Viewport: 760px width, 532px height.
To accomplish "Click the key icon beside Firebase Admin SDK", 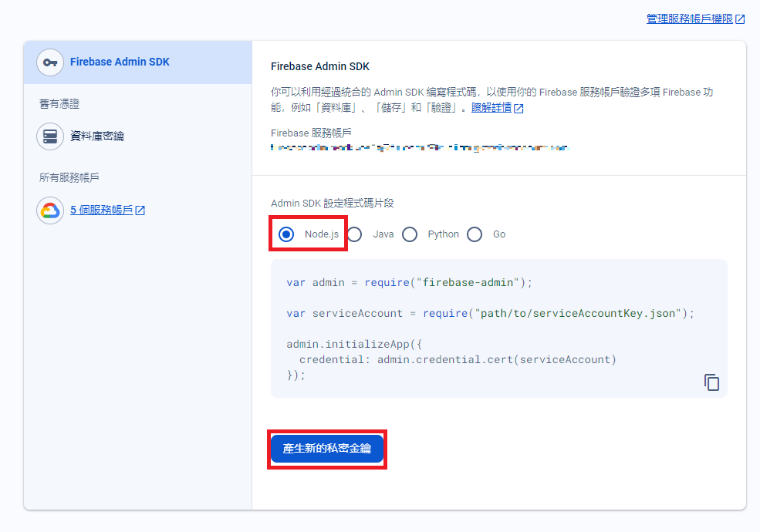I will pos(50,62).
